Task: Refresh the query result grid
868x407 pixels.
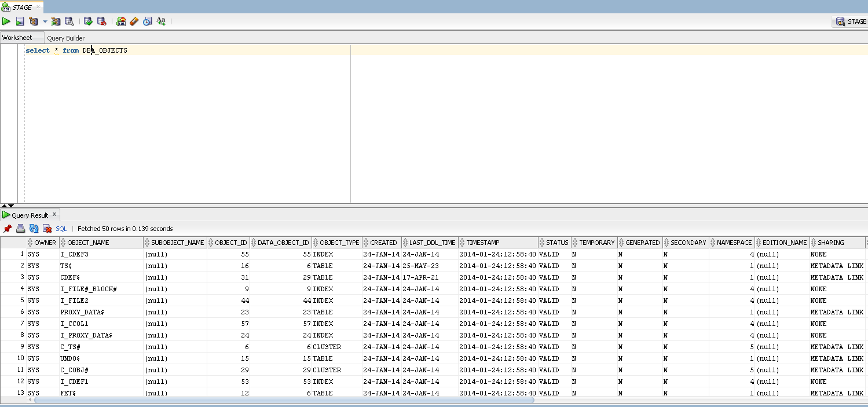Action: click(x=34, y=229)
